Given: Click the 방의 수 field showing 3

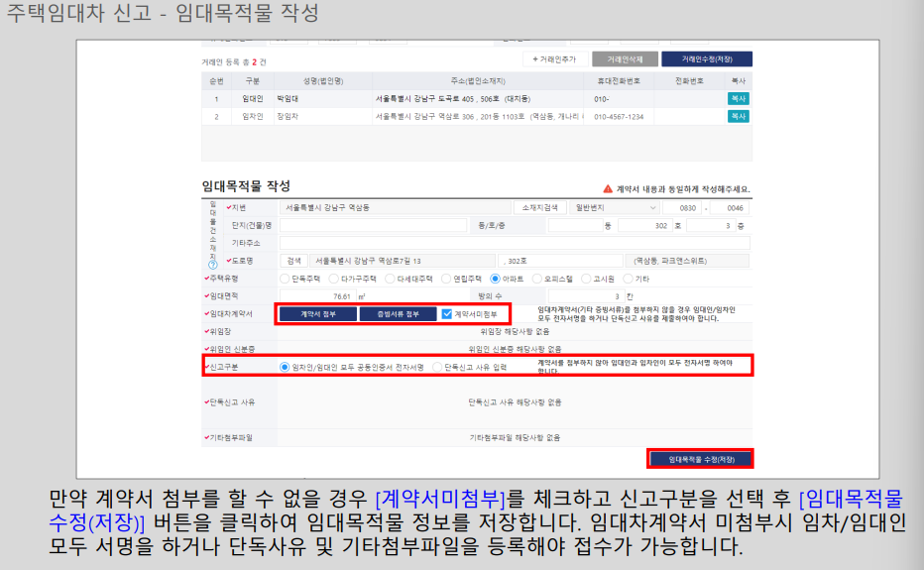Looking at the screenshot, I should pyautogui.click(x=585, y=296).
